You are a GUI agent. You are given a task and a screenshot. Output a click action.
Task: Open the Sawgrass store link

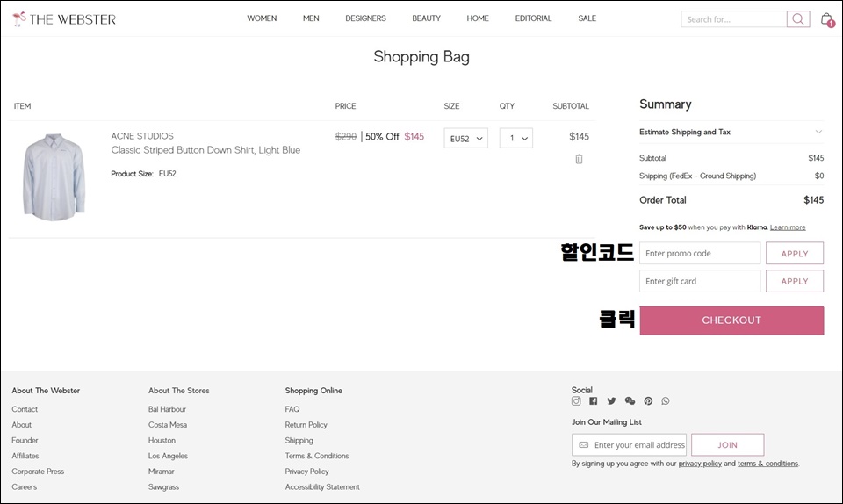click(x=164, y=486)
